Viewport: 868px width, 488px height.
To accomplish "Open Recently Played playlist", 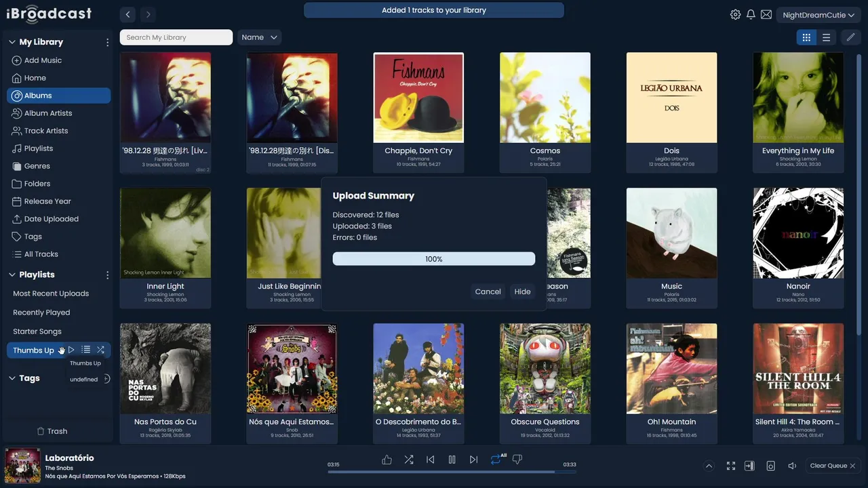I will tap(41, 312).
